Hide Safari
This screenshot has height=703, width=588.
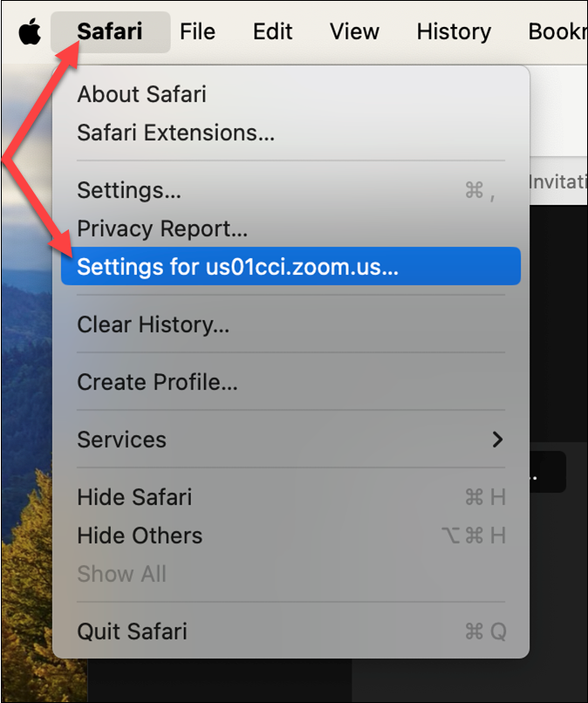133,497
